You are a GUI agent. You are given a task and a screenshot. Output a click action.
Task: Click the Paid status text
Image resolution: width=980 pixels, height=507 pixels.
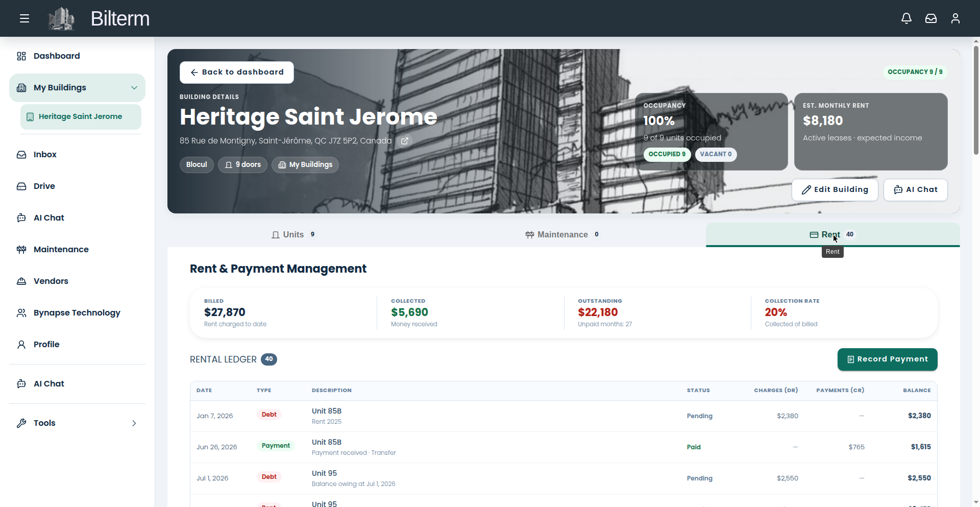694,447
